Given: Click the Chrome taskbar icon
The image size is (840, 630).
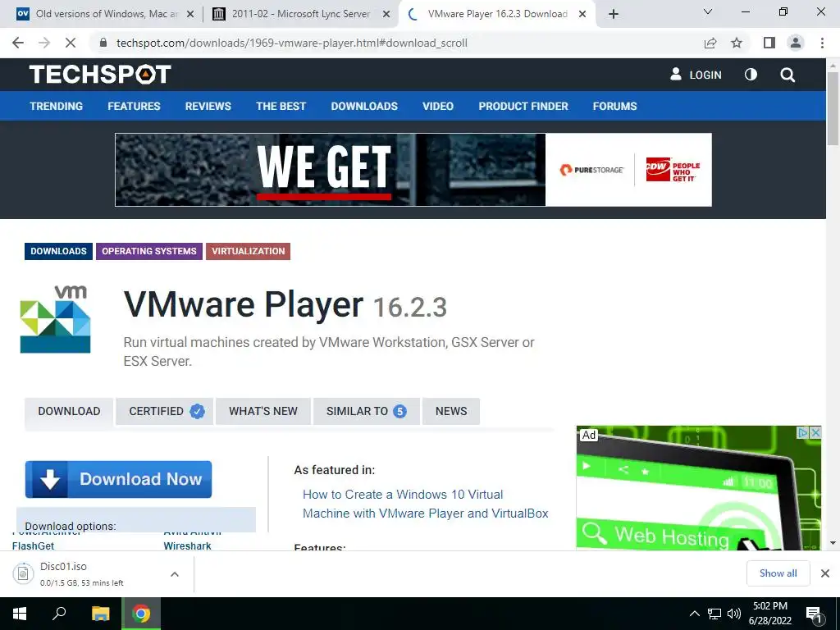Looking at the screenshot, I should [x=141, y=614].
